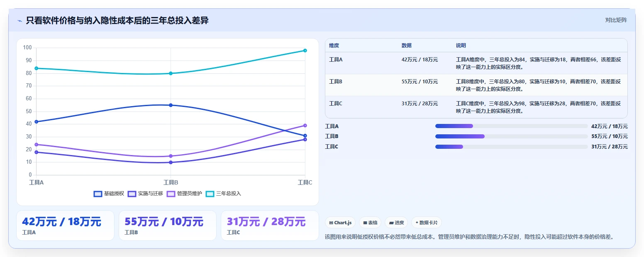644x257 pixels.
Task: Click the 管理员维护 point at 工具C (39)
Action: point(305,125)
